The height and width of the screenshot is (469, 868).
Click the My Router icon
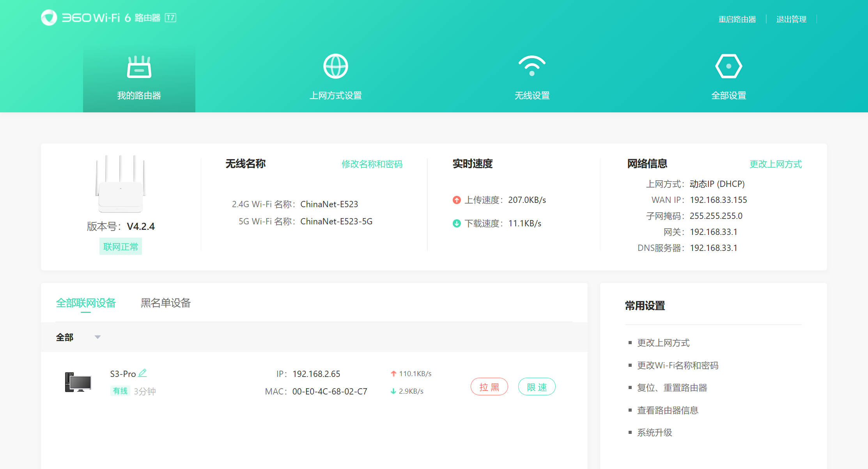pos(139,67)
